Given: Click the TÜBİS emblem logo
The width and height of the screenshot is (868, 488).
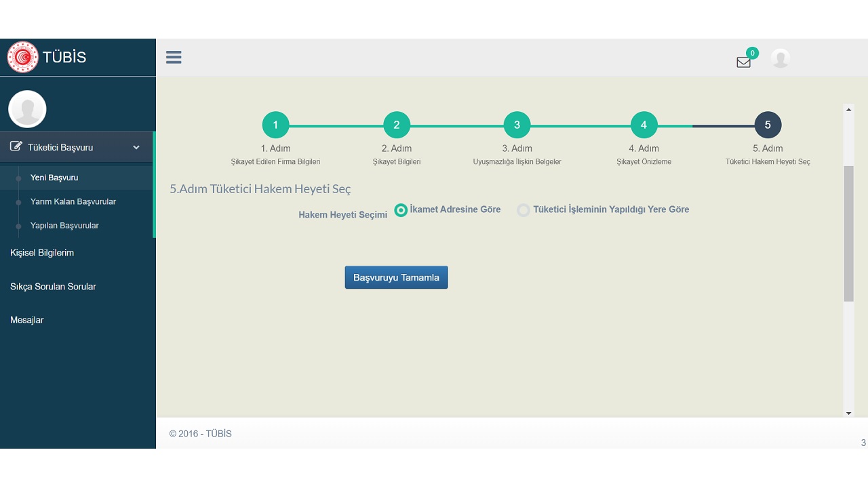Looking at the screenshot, I should (x=22, y=57).
